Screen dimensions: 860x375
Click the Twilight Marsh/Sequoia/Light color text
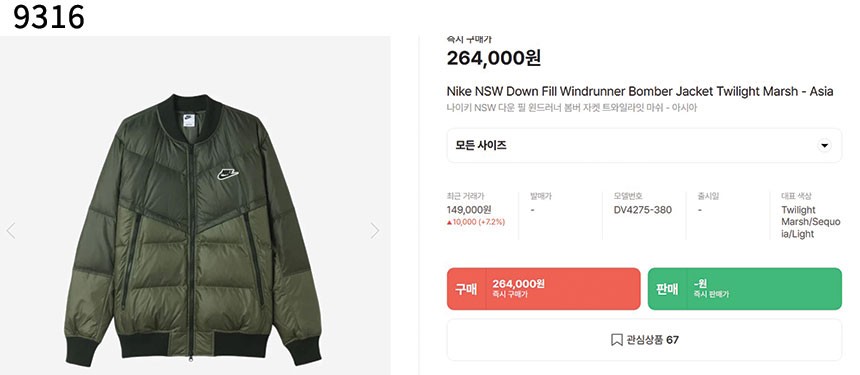tap(803, 222)
